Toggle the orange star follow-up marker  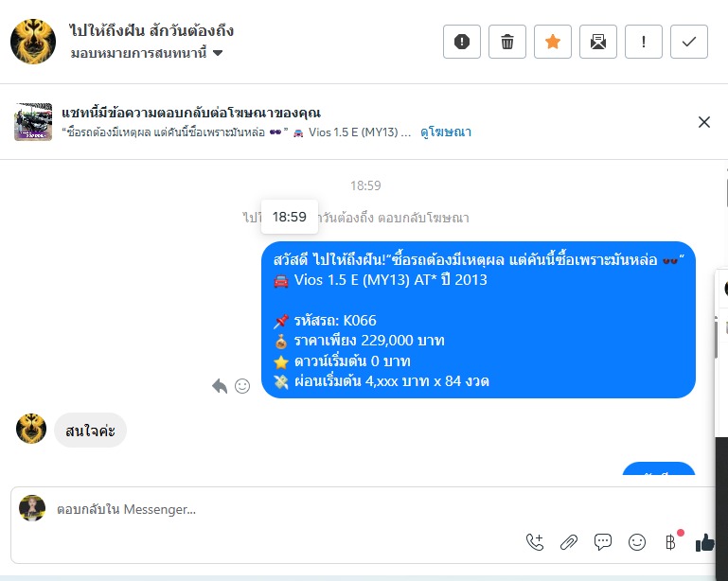[x=553, y=42]
